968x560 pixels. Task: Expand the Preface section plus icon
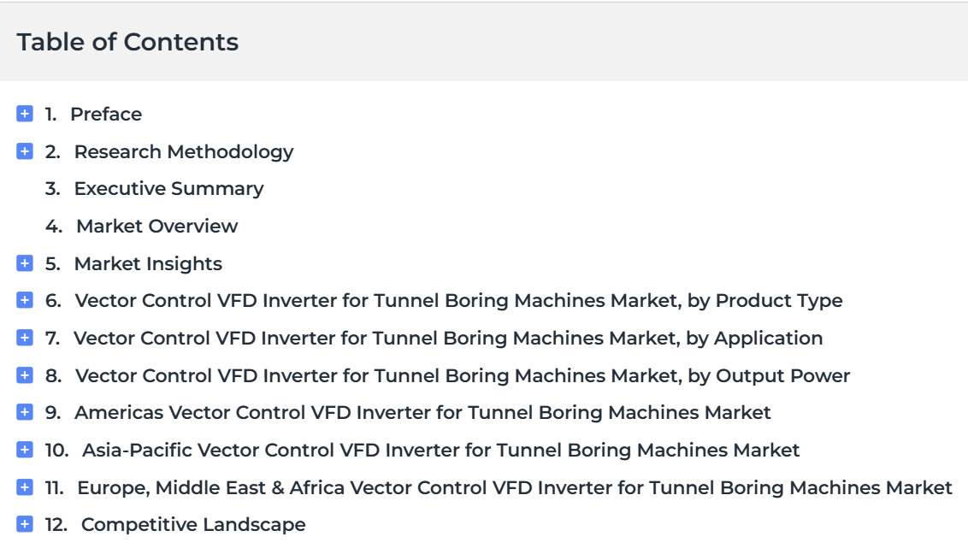[x=25, y=114]
